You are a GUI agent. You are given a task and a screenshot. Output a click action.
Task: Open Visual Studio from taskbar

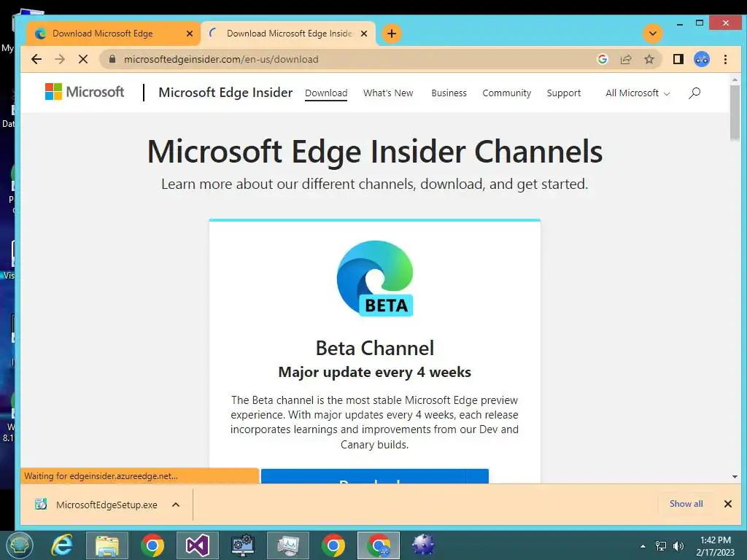click(197, 545)
